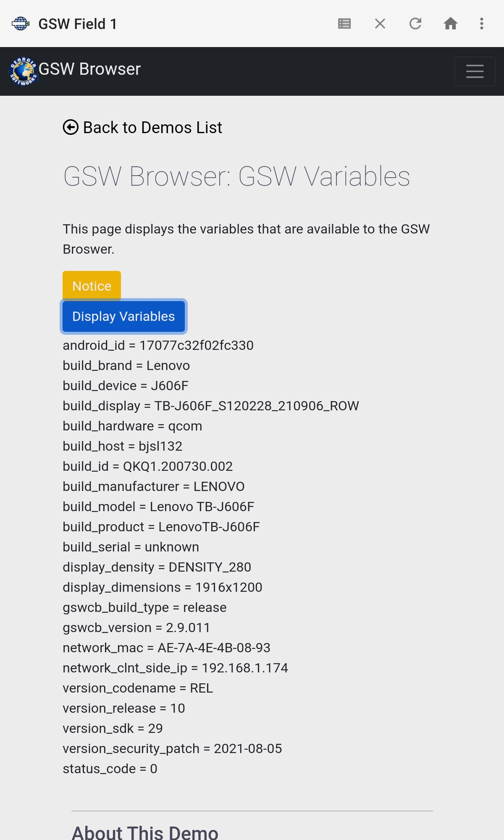This screenshot has width=504, height=840.
Task: Open the overflow options dropdown
Action: (x=481, y=24)
